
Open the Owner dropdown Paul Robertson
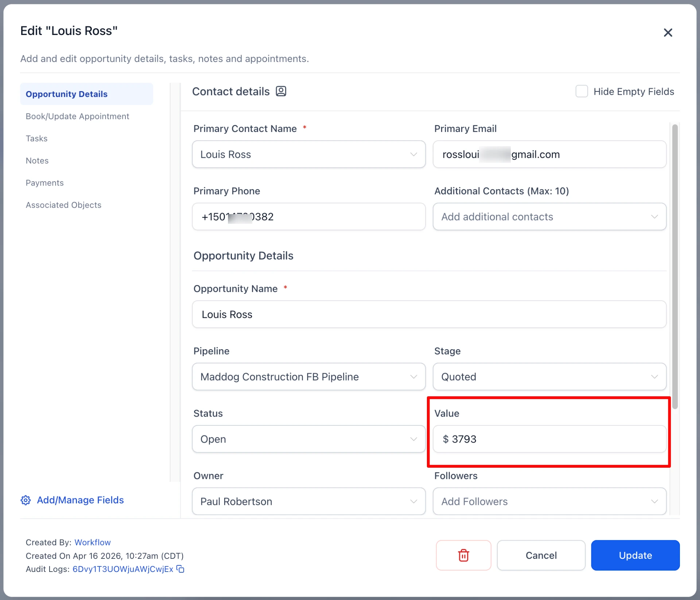pyautogui.click(x=309, y=501)
